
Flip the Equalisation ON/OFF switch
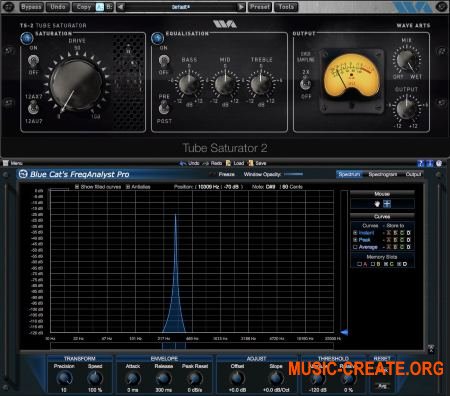(x=163, y=61)
